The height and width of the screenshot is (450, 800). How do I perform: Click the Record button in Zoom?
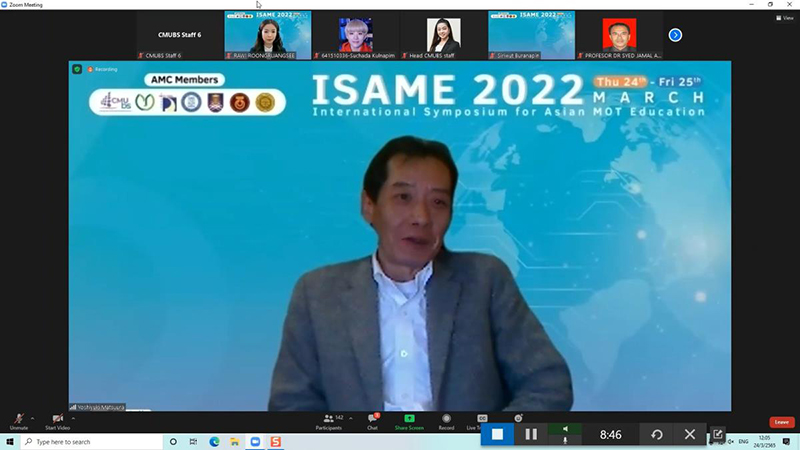pyautogui.click(x=446, y=421)
